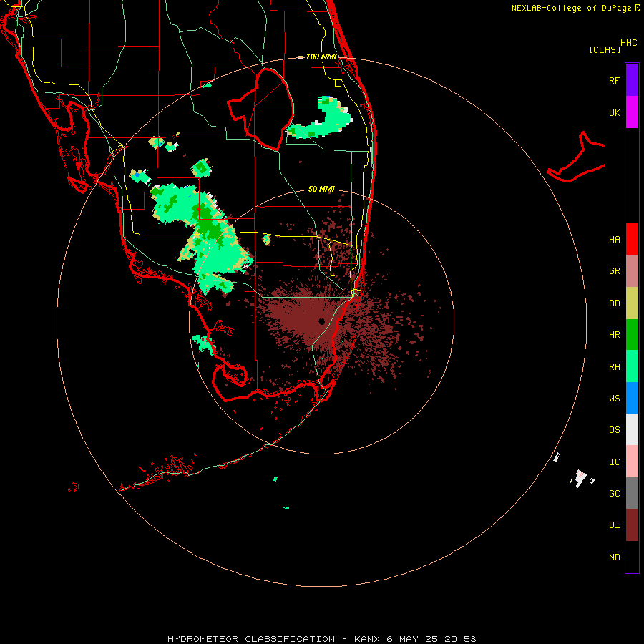Click the BD legend label
This screenshot has width=644, height=644.
coord(614,303)
